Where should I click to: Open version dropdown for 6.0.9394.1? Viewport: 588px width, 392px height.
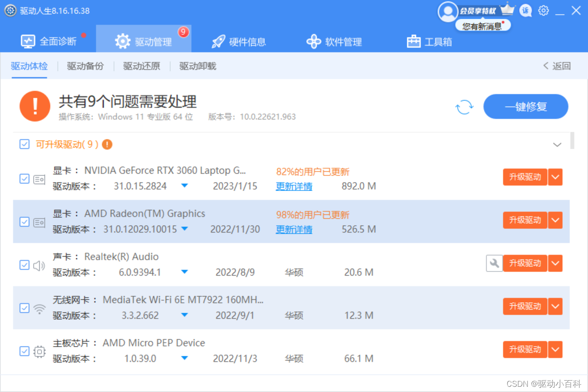(x=185, y=272)
